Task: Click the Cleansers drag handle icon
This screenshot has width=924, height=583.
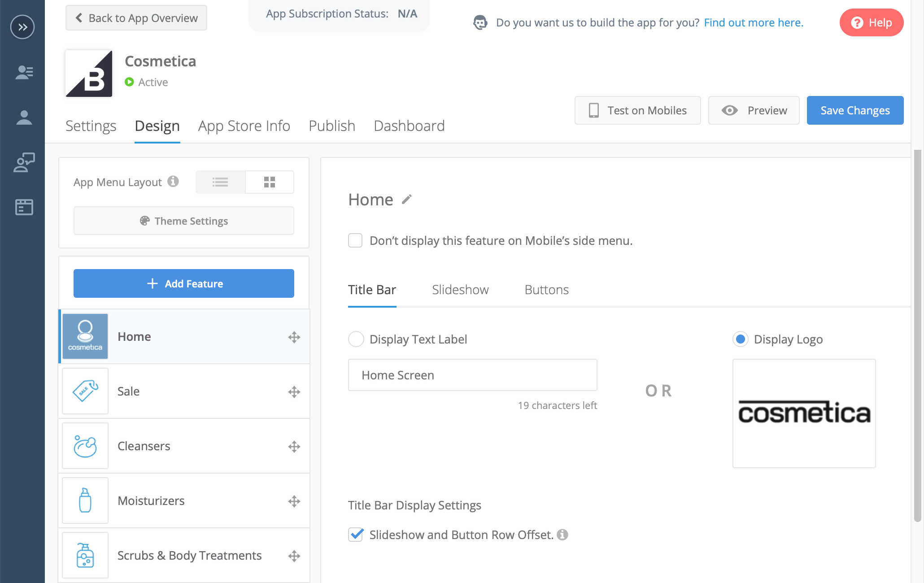Action: 294,447
